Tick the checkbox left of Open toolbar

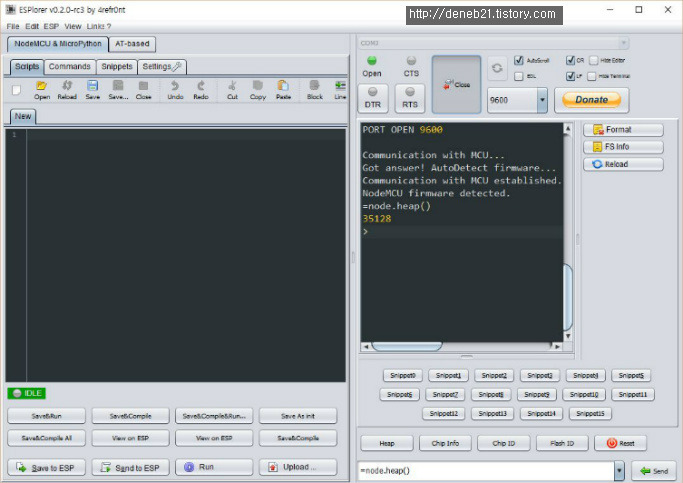[17, 90]
